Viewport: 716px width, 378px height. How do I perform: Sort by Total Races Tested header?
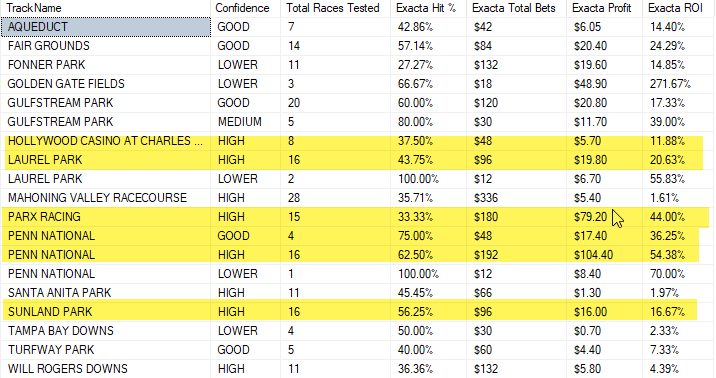pyautogui.click(x=336, y=8)
